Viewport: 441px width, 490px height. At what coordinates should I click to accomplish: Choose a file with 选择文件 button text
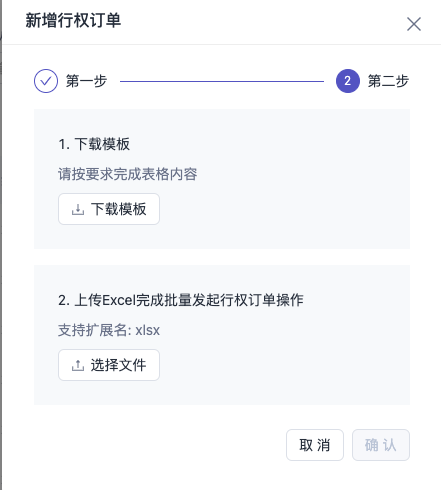click(118, 365)
